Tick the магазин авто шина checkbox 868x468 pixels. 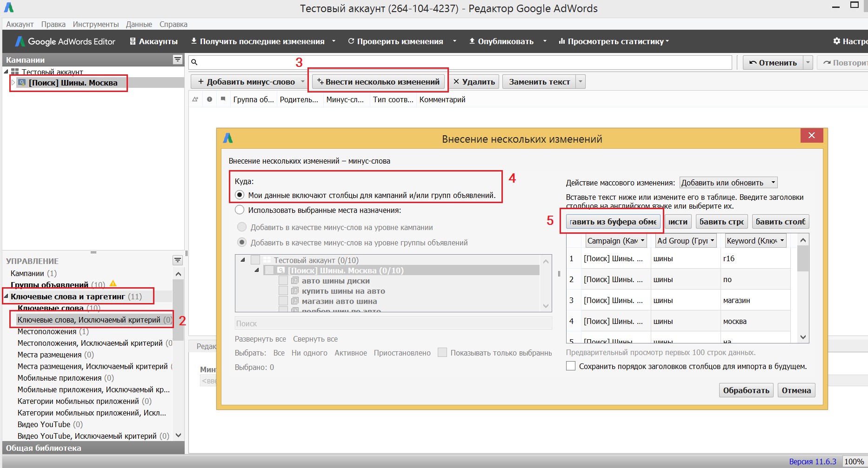[283, 301]
